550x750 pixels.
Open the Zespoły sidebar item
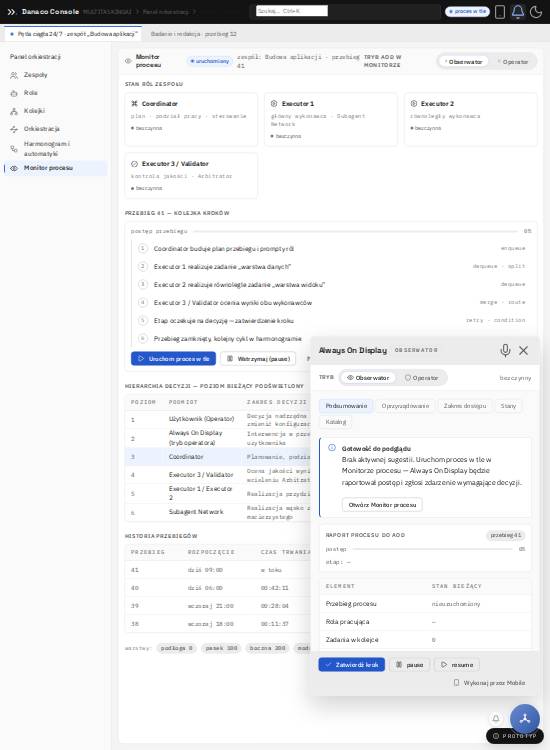[35, 75]
